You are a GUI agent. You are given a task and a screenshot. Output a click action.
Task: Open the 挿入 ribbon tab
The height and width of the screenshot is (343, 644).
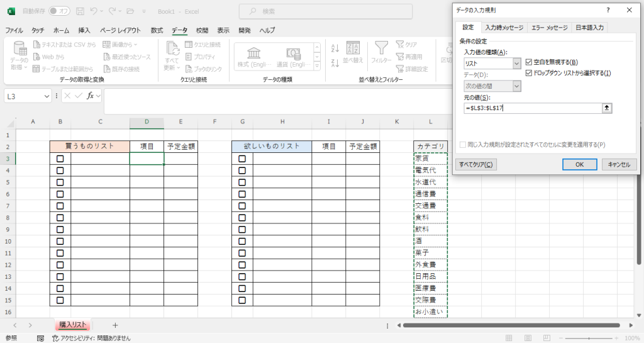tap(84, 30)
